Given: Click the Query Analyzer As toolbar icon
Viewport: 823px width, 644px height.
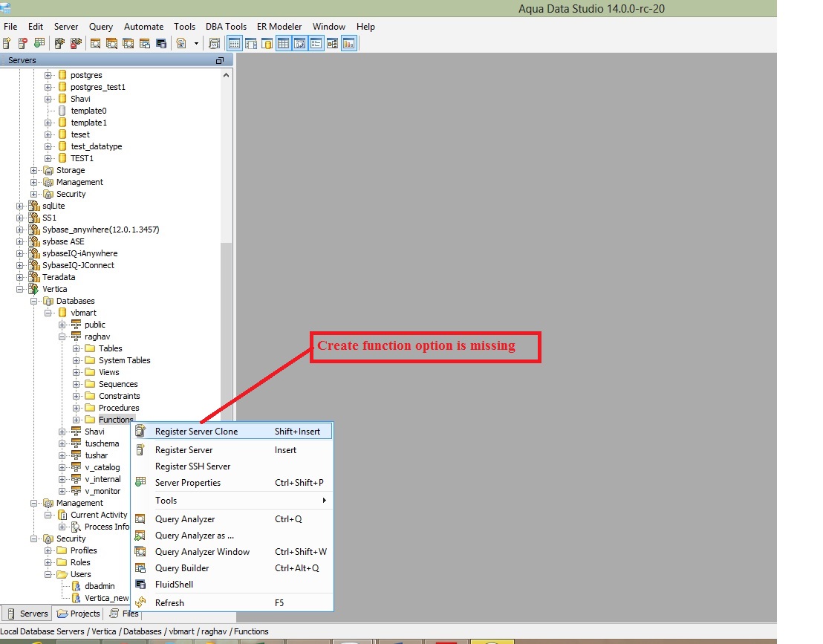Looking at the screenshot, I should pyautogui.click(x=112, y=44).
